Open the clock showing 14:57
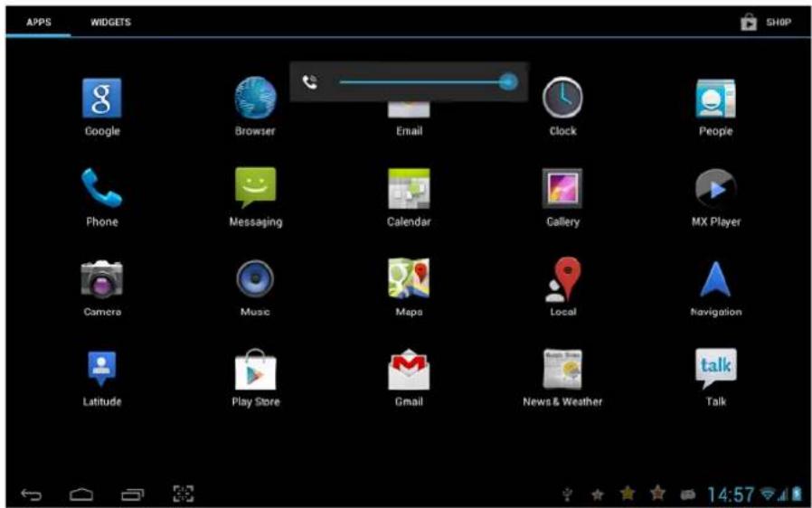Image resolution: width=812 pixels, height=508 pixels. 731,494
